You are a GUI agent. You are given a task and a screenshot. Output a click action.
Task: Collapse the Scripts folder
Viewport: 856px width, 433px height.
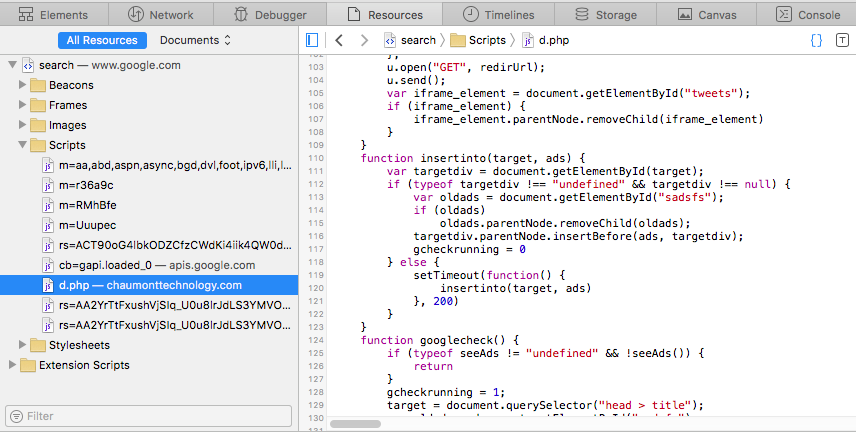coord(23,145)
